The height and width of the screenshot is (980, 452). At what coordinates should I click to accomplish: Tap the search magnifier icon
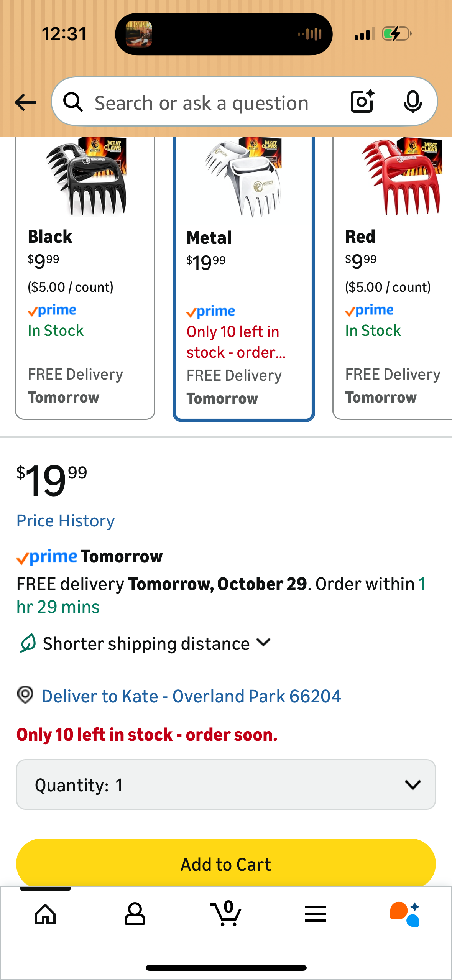click(73, 102)
